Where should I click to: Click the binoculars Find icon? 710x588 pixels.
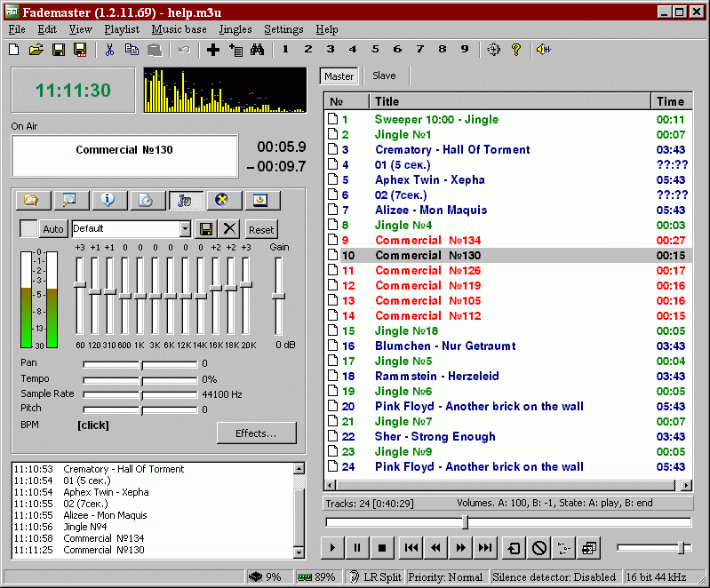(257, 50)
